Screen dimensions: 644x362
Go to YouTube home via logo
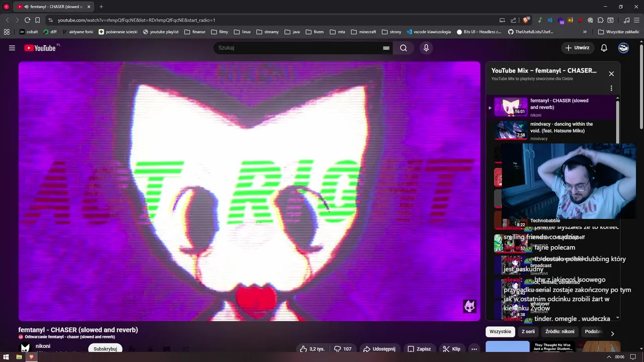[x=40, y=48]
